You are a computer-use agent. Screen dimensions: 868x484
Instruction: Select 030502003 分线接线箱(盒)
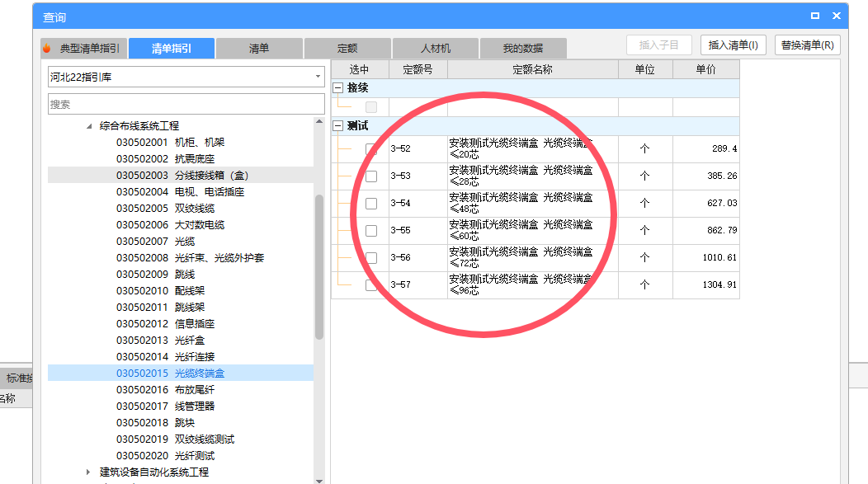181,176
